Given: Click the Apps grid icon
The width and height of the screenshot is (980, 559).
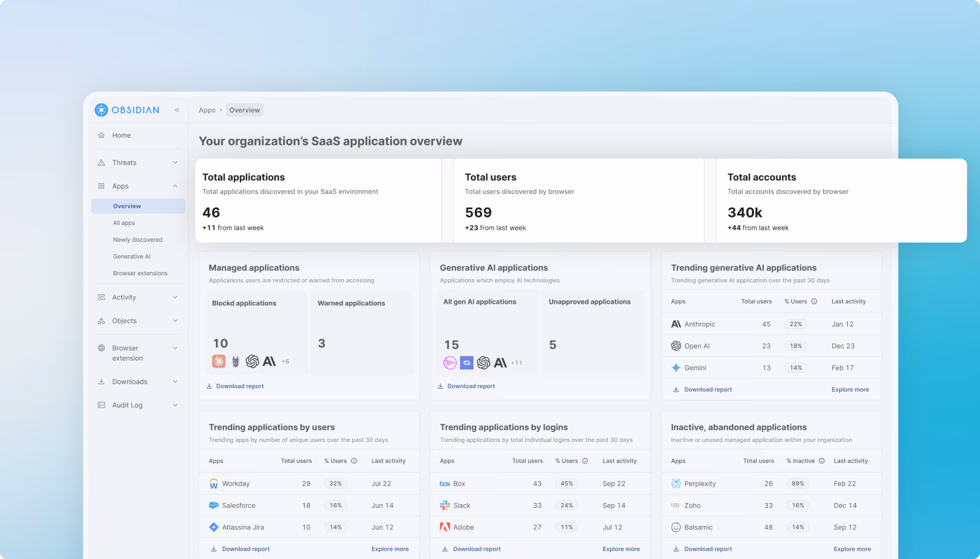Looking at the screenshot, I should [x=101, y=186].
